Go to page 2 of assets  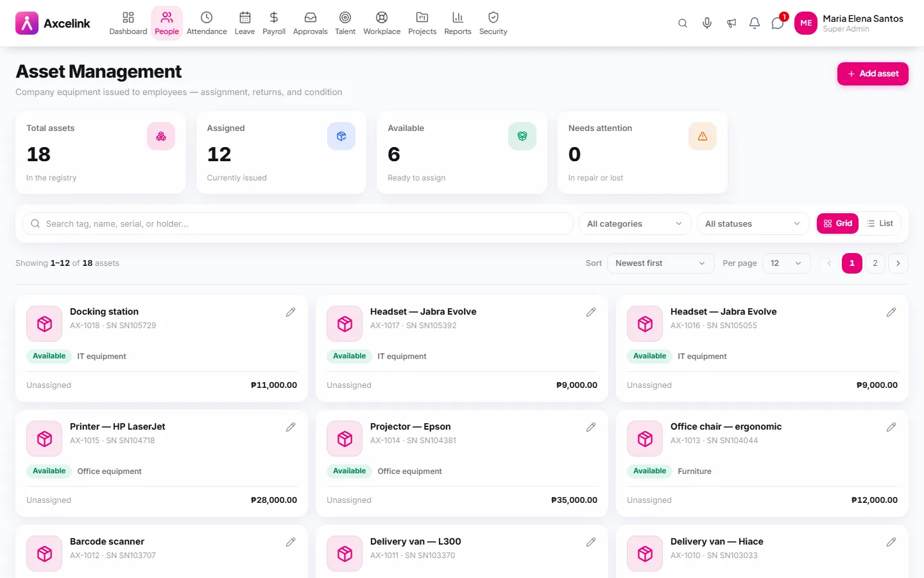point(875,263)
